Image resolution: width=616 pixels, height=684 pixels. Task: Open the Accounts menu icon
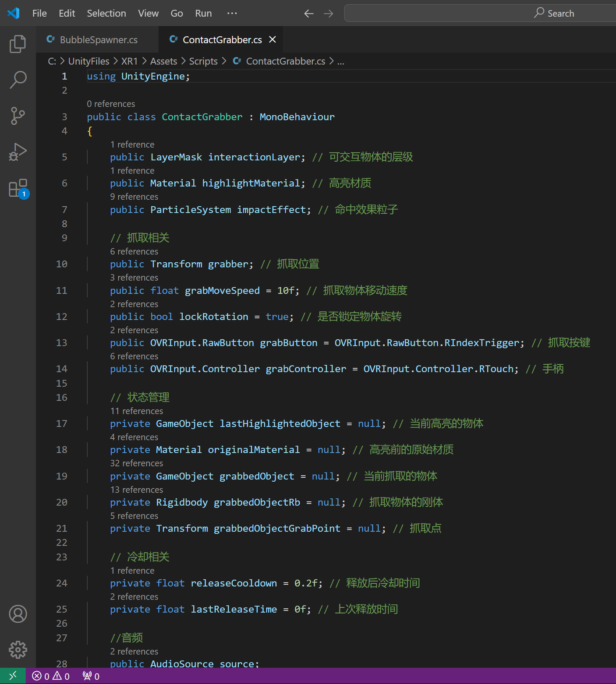[x=18, y=614]
